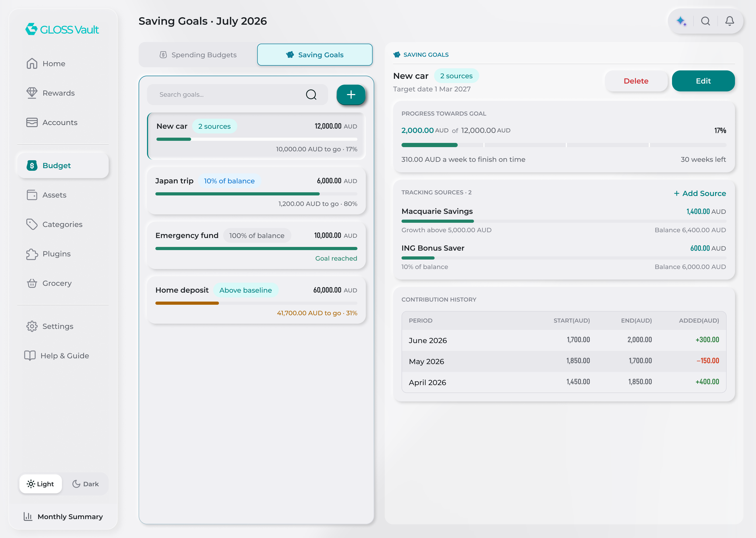Select the New car goal card

(x=256, y=137)
